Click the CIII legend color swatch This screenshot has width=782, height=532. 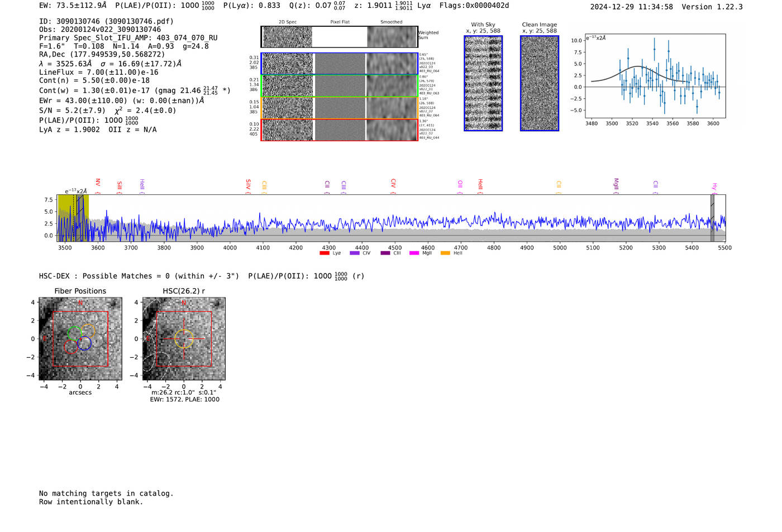click(x=385, y=253)
